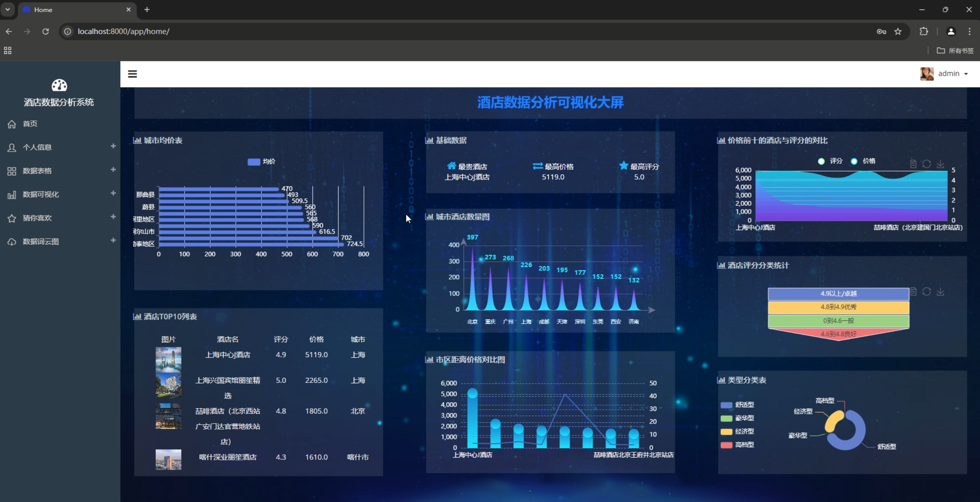Save rating funnel chart as image

point(940,292)
